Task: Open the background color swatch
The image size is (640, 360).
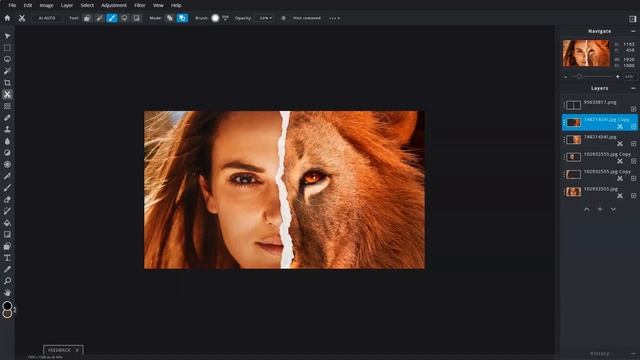Action: (x=7, y=313)
